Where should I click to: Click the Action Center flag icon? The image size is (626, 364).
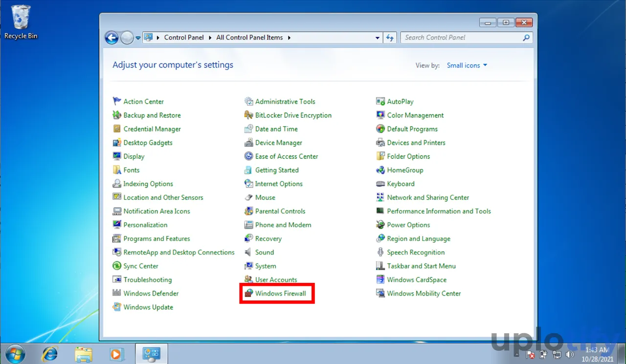(x=117, y=101)
